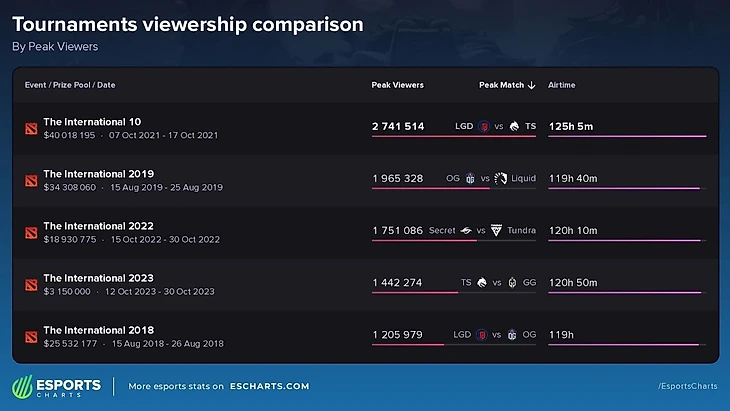730x411 pixels.
Task: Click Tundra logo in 2022 peak match
Action: click(496, 230)
